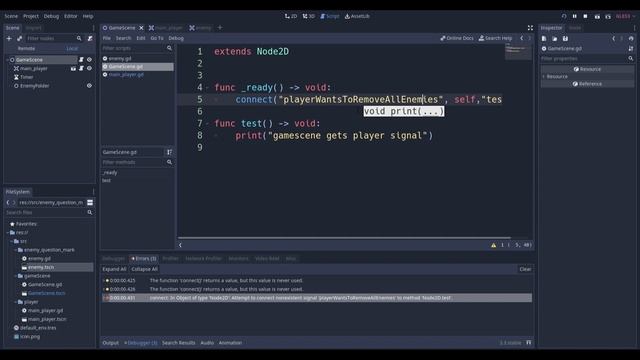Expand Resource section in Inspector
Viewport: 640px width, 360px height.
(544, 76)
